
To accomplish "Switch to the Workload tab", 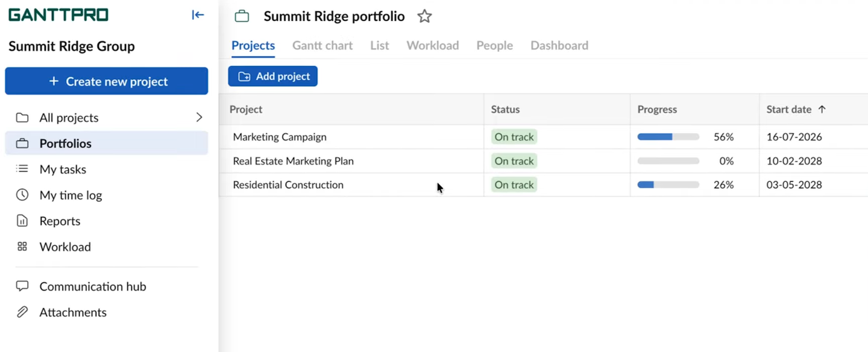I will (x=433, y=45).
